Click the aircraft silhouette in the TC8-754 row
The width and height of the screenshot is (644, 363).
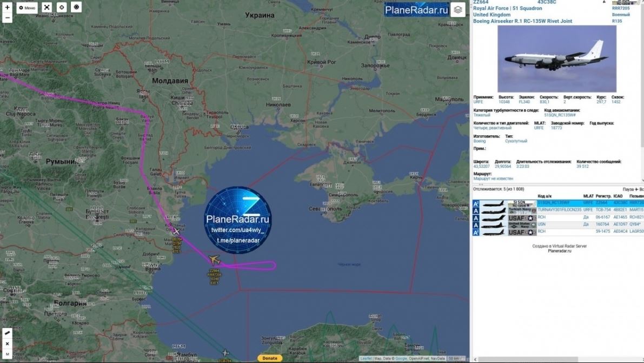pyautogui.click(x=493, y=210)
